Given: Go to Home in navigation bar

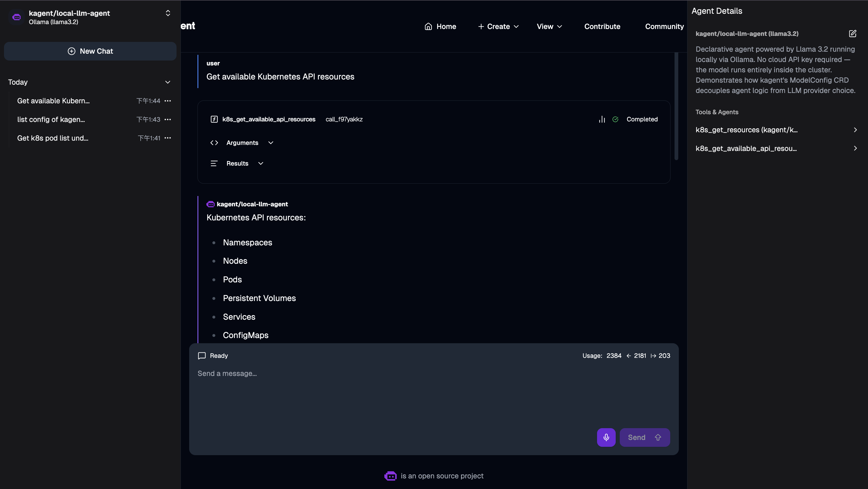Looking at the screenshot, I should coord(440,26).
